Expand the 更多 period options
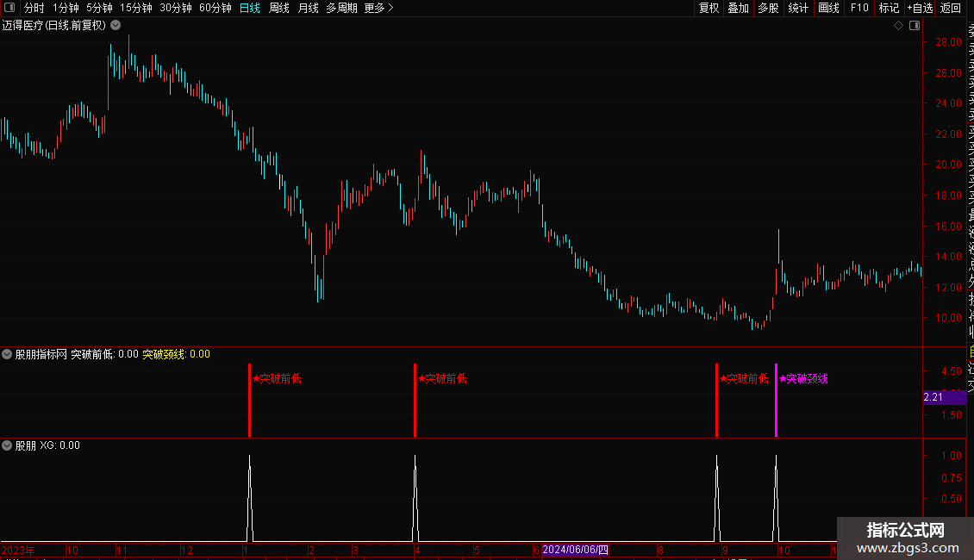974x560 pixels. click(x=379, y=8)
